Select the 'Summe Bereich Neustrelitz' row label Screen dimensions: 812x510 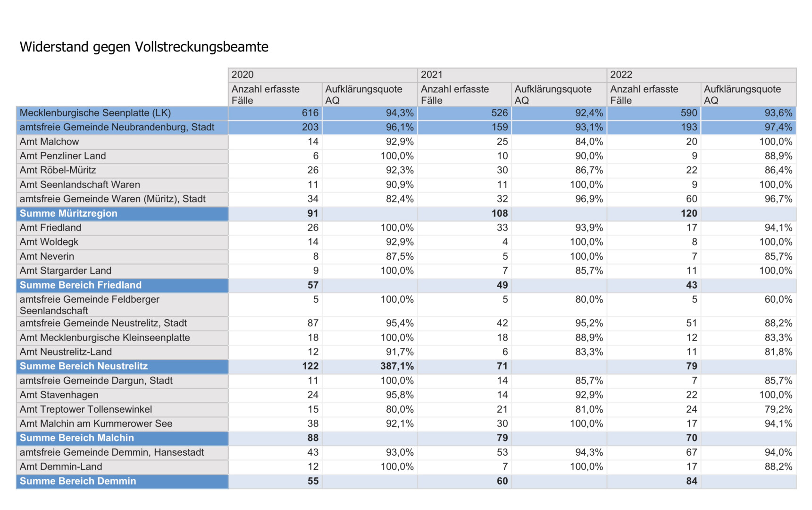tap(84, 366)
